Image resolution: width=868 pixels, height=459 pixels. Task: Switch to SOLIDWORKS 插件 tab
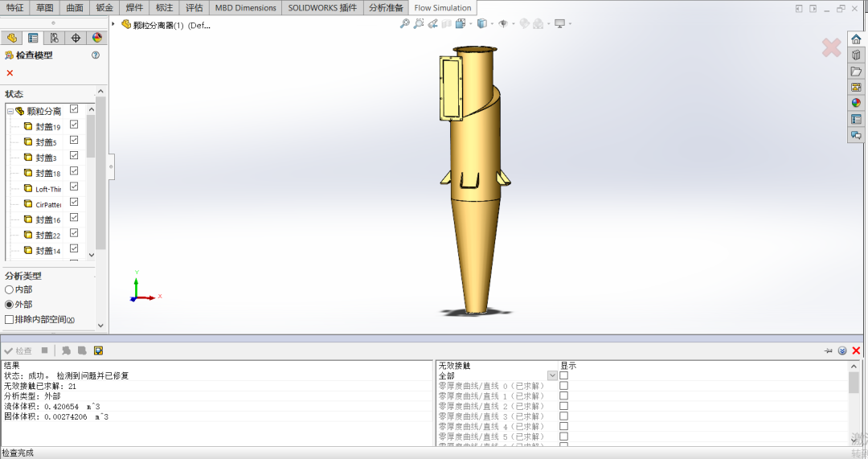pyautogui.click(x=322, y=8)
